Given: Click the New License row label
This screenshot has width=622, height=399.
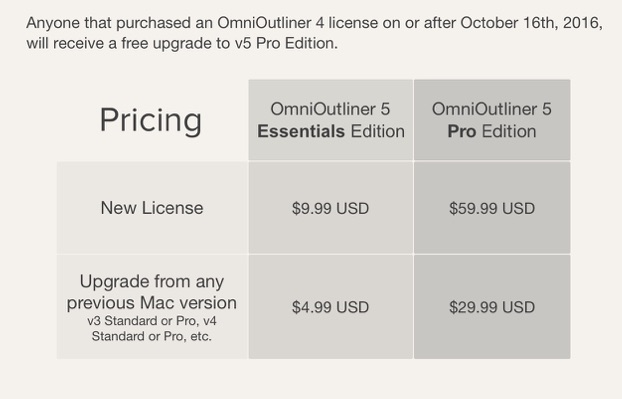Looking at the screenshot, I should click(152, 208).
